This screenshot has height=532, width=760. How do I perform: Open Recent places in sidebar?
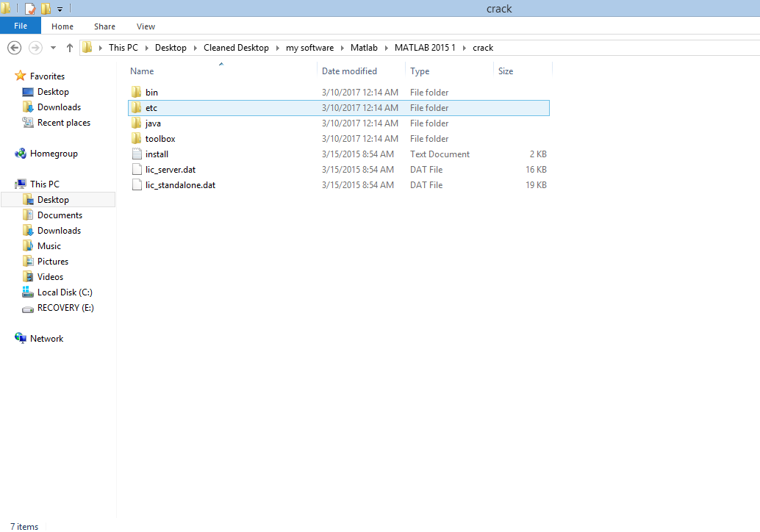pos(63,123)
